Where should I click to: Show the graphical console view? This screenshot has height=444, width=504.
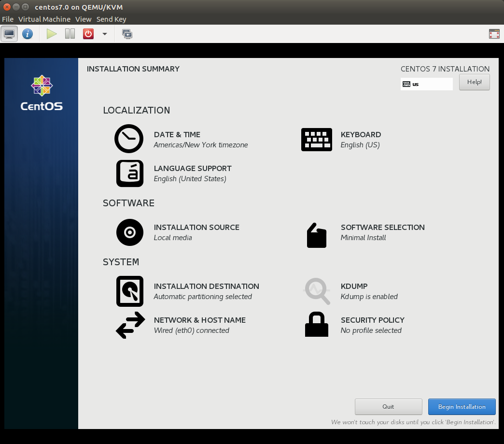click(9, 34)
